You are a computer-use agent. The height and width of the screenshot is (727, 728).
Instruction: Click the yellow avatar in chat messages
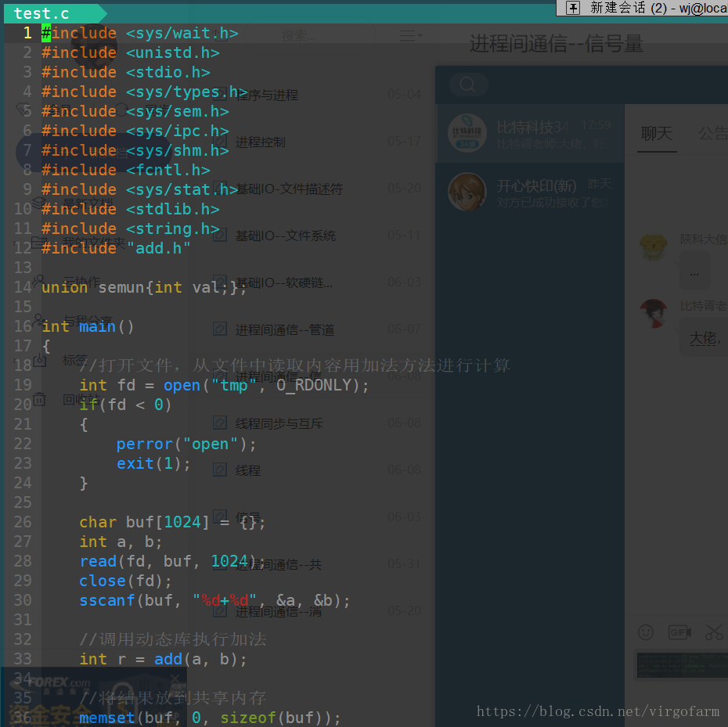click(x=654, y=246)
